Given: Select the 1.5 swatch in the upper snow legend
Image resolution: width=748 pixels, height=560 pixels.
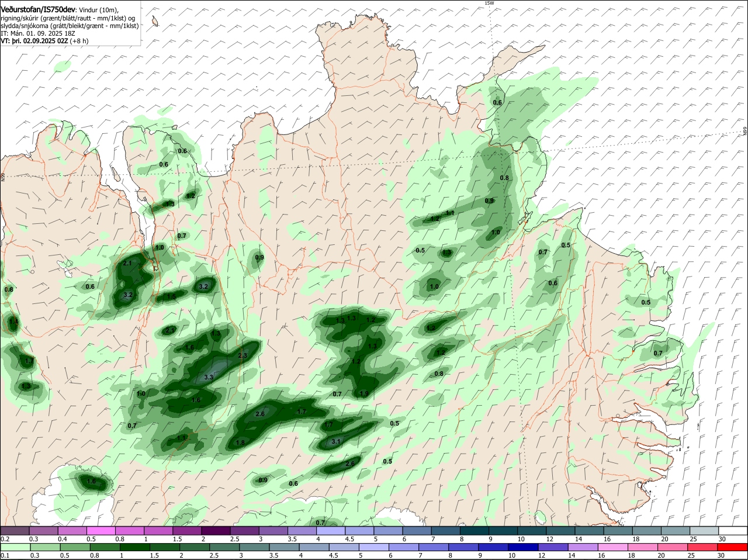Looking at the screenshot, I should click(187, 531).
